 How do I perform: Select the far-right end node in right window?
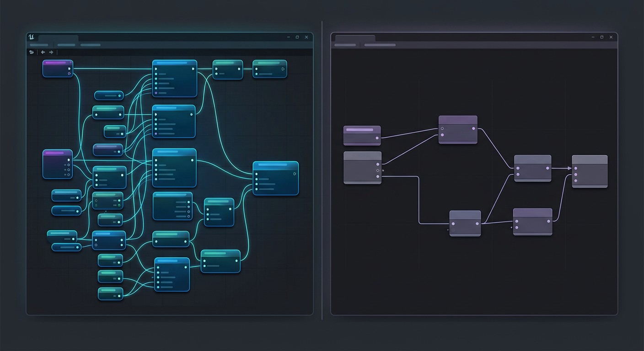pos(590,171)
